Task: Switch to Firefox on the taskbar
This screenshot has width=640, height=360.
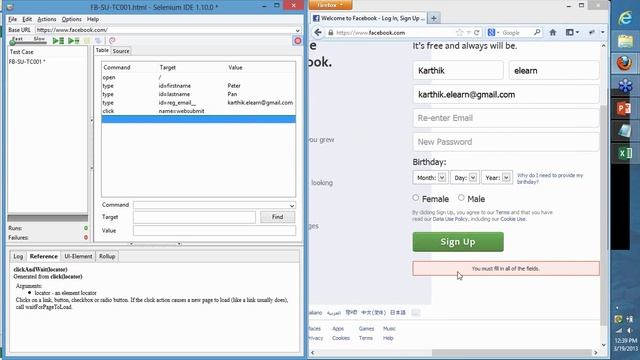Action: click(624, 64)
